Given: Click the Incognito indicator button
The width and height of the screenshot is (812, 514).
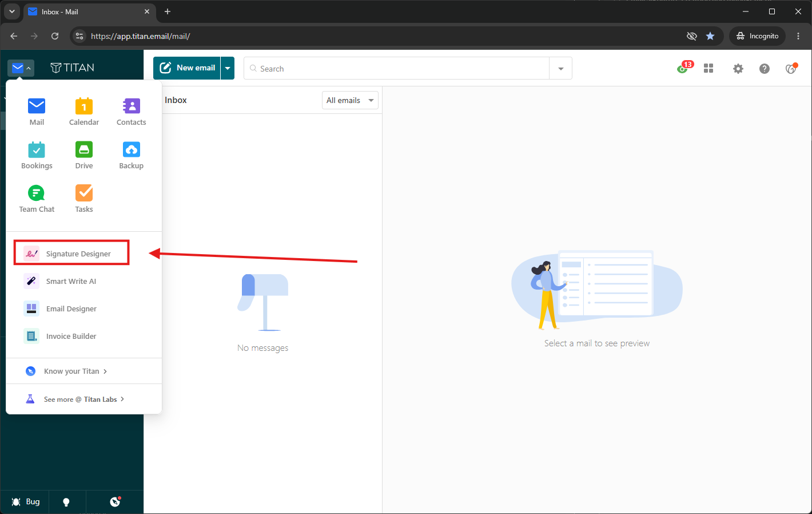Looking at the screenshot, I should coord(757,36).
